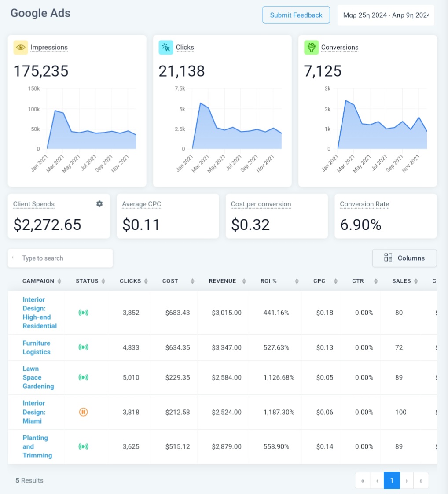Screen dimensions: 448x494
Task: Toggle the status indicator for Planting and Trimming
Action: pyautogui.click(x=83, y=446)
